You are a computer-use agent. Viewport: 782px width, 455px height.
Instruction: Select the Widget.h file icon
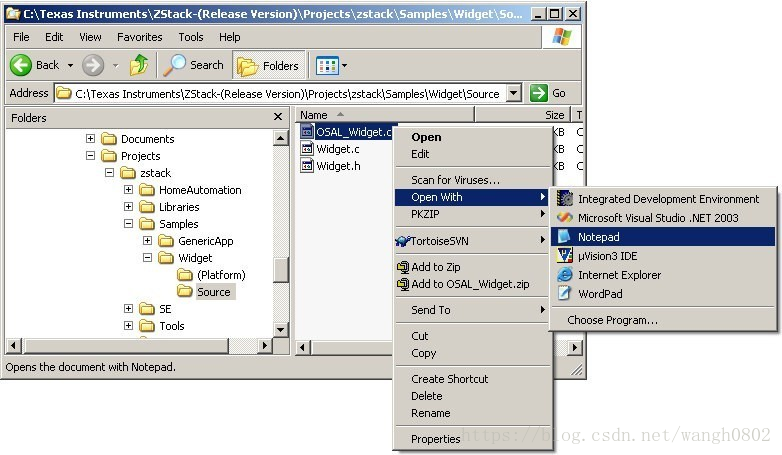click(x=307, y=166)
